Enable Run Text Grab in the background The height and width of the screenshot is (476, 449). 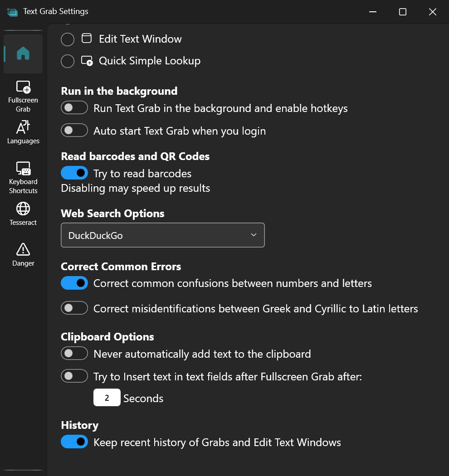click(x=74, y=108)
